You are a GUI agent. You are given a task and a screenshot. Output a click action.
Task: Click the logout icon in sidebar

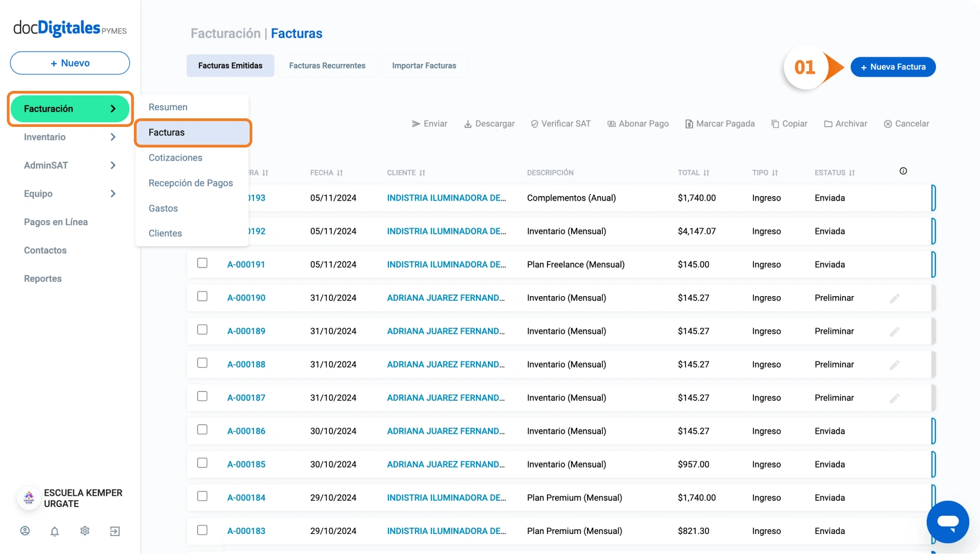[x=115, y=532]
